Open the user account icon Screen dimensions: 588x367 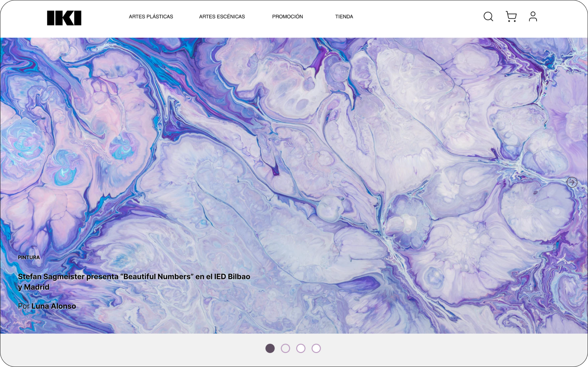[533, 17]
